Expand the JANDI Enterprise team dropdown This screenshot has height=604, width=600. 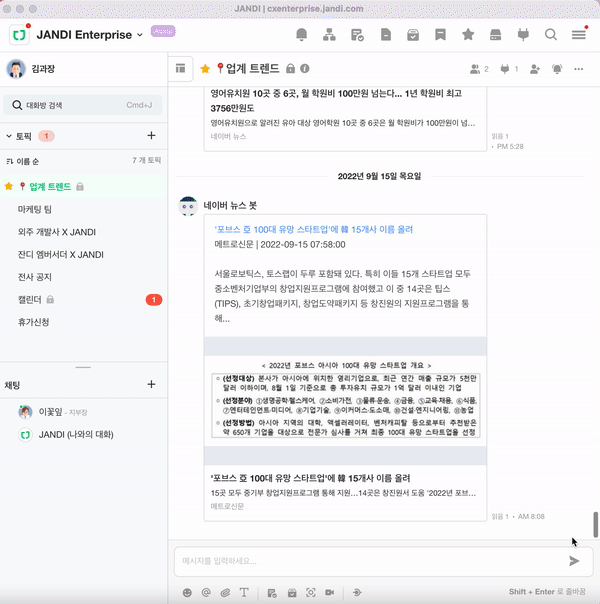tap(139, 35)
